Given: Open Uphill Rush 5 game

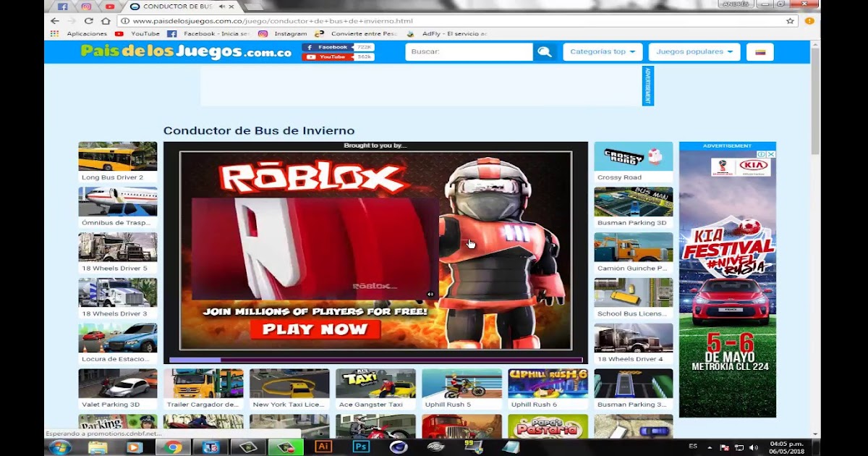Looking at the screenshot, I should [461, 390].
